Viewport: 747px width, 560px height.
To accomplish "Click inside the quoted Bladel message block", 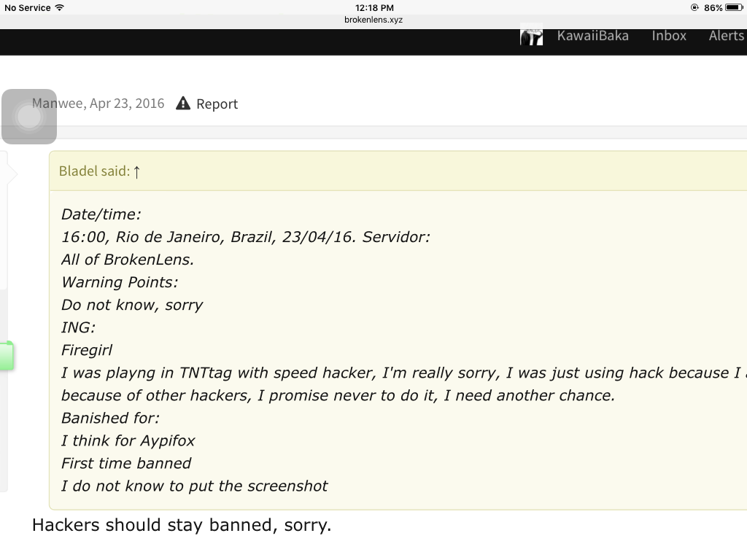I will coord(398,350).
